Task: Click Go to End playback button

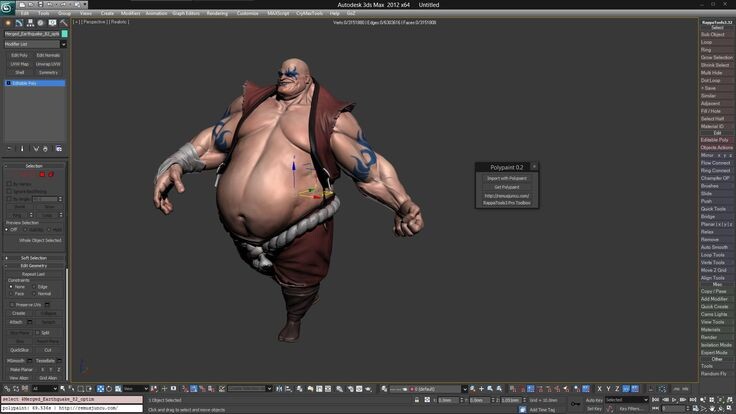Action: pos(693,400)
